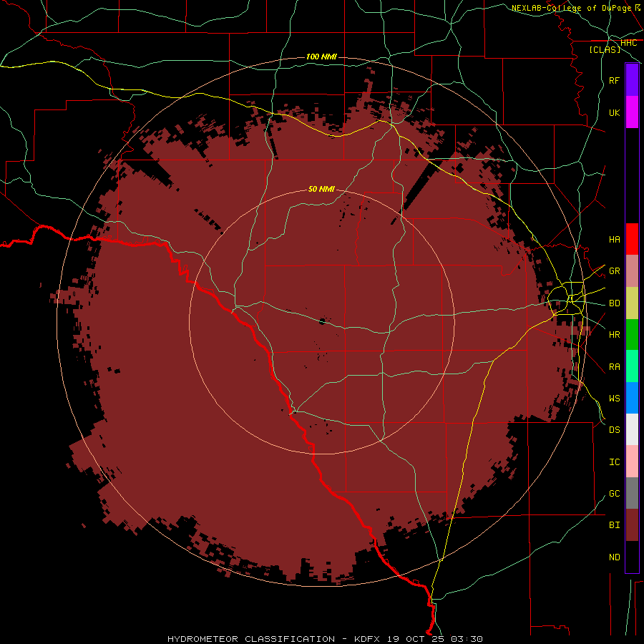Click the 100 NMI range ring label

(x=321, y=57)
